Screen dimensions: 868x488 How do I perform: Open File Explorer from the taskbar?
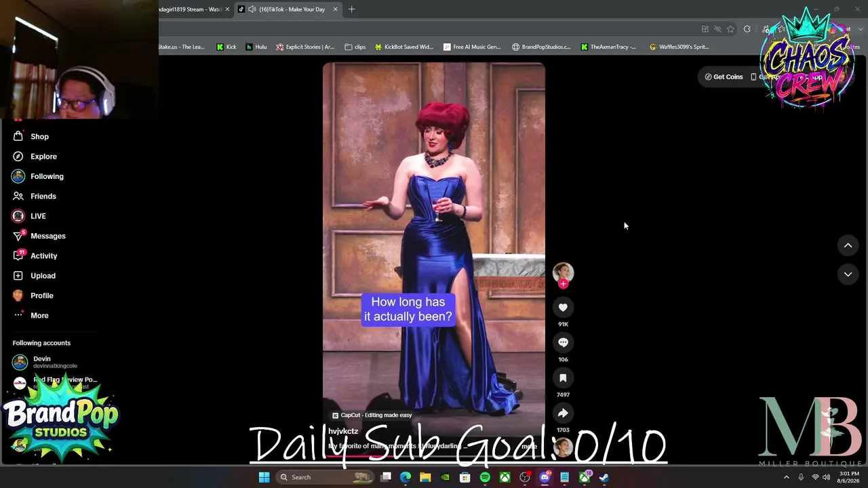click(425, 477)
